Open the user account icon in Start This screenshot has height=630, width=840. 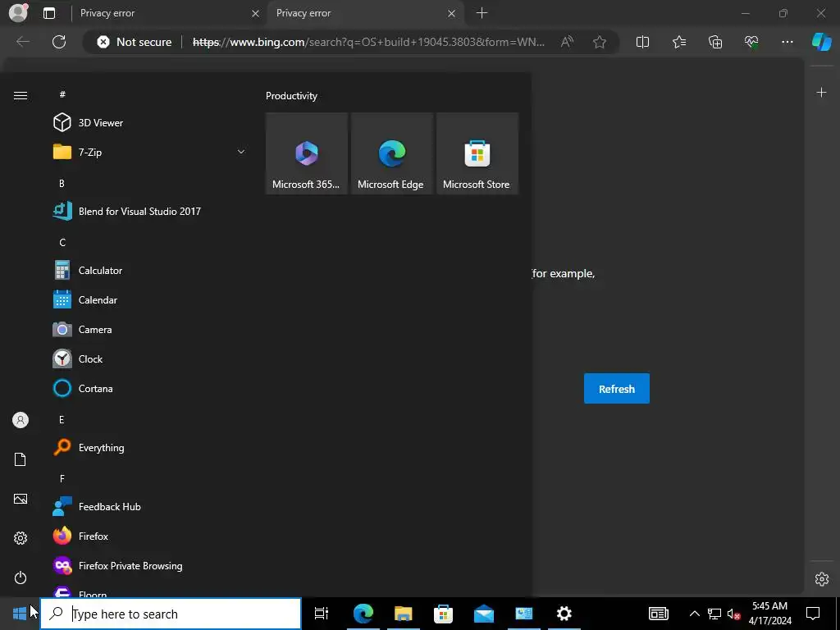(21, 420)
